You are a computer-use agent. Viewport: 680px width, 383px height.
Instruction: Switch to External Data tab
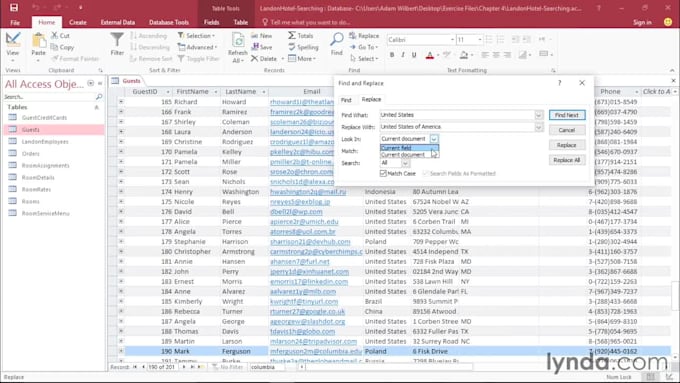click(x=118, y=22)
